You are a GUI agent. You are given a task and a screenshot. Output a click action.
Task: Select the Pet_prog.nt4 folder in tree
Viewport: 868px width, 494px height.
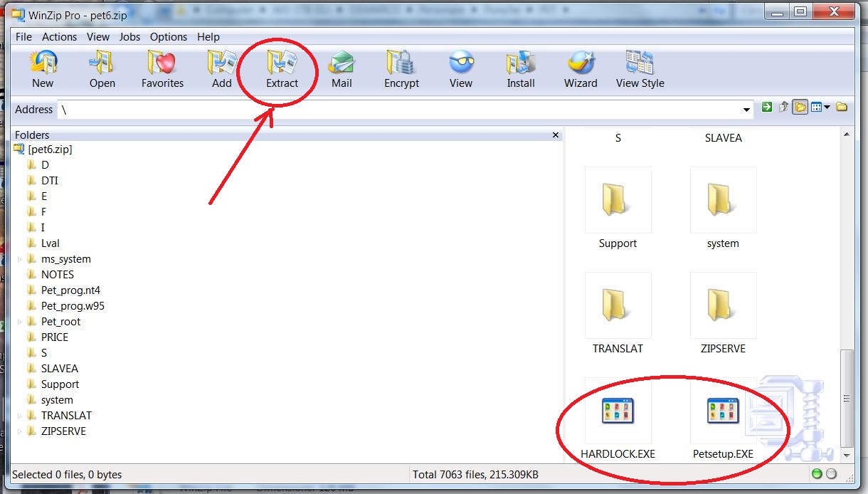[70, 290]
